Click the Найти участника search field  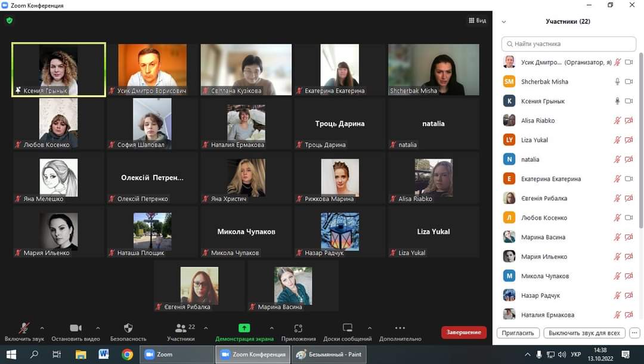[569, 44]
